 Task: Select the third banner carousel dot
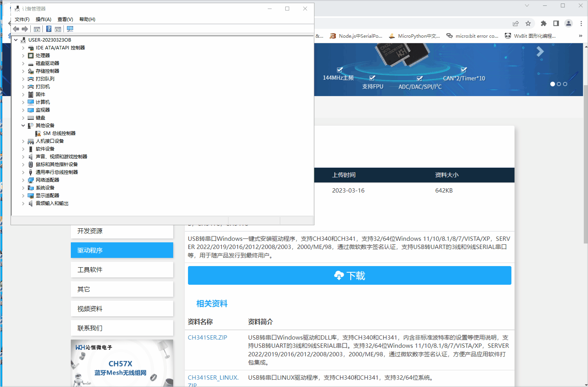pos(565,84)
